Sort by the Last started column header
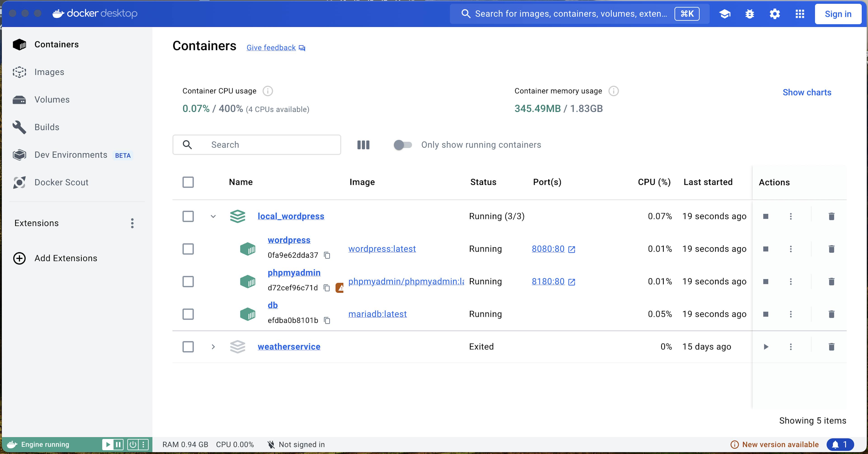The image size is (868, 454). pos(708,182)
